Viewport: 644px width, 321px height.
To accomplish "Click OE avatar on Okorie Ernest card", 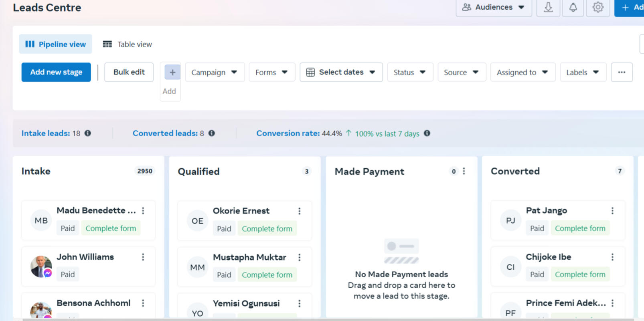I will pos(197,221).
